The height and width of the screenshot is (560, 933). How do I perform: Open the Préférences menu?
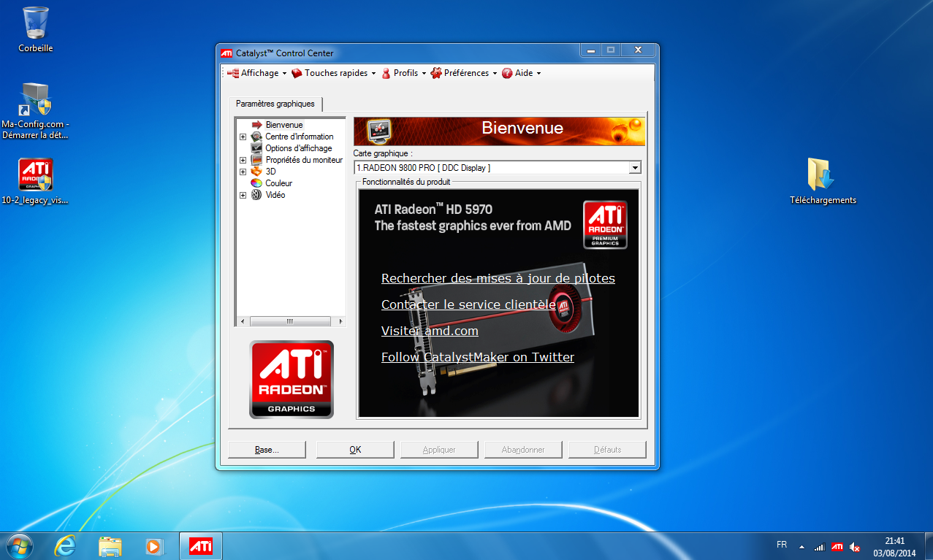pyautogui.click(x=464, y=73)
